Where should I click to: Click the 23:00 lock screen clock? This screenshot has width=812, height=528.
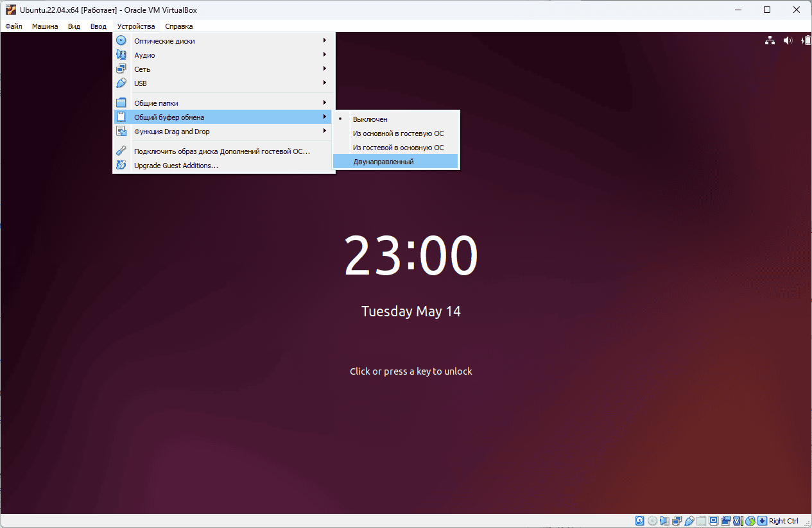coord(411,255)
